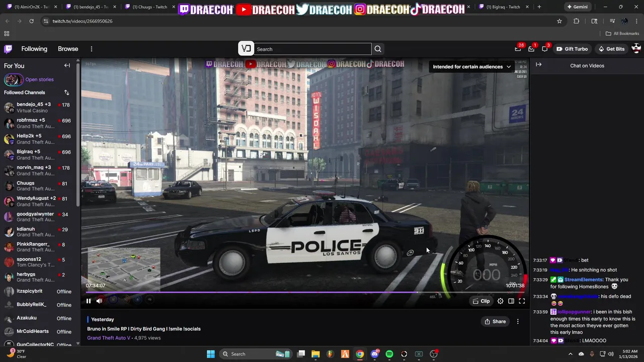Click the twitch.tv address bar URL

click(83, 21)
